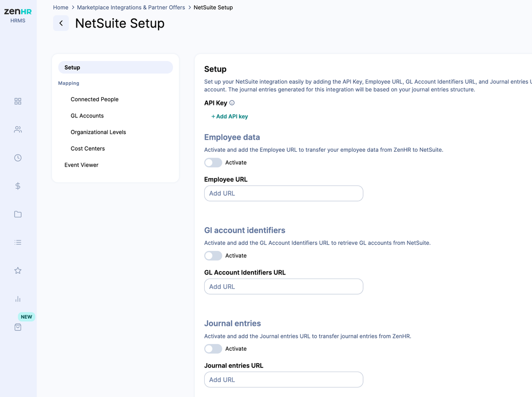Click the Mapping section label
The height and width of the screenshot is (397, 532).
pos(69,83)
